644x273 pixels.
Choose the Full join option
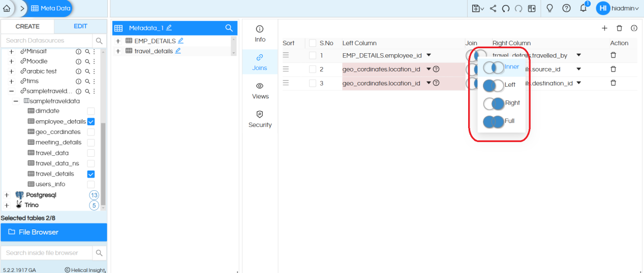[x=501, y=121]
